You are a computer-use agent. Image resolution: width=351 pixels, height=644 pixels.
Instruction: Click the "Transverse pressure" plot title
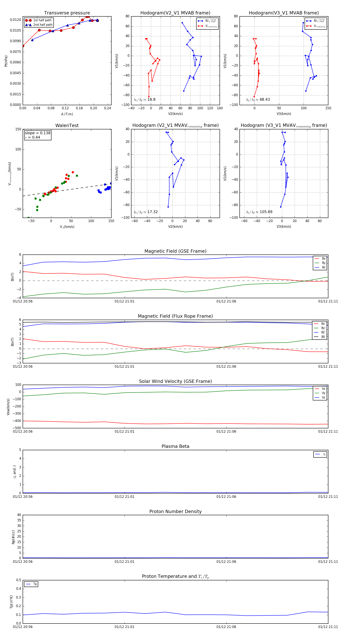click(x=67, y=13)
